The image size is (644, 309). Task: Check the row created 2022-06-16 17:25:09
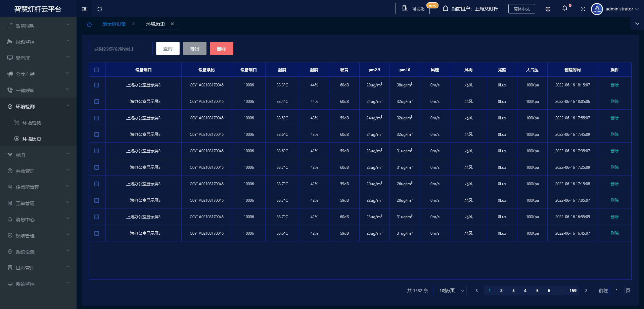pos(97,167)
